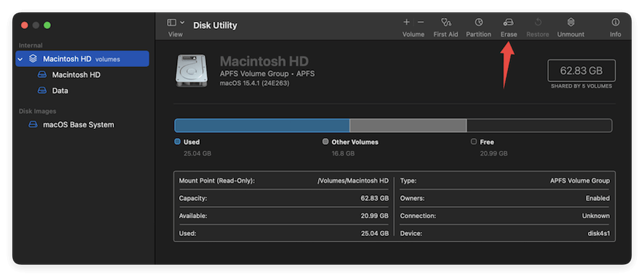This screenshot has height=277, width=644.
Task: Select the child Macintosh HD volume
Action: click(x=76, y=75)
